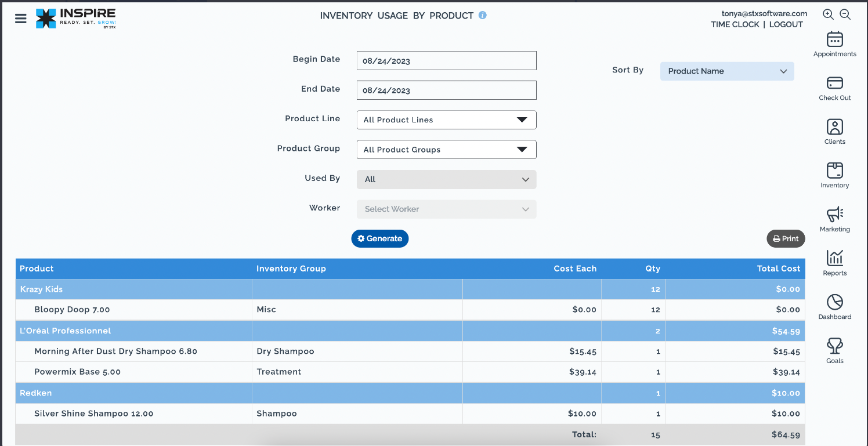The width and height of the screenshot is (868, 446).
Task: Open the hamburger menu
Action: pos(21,19)
